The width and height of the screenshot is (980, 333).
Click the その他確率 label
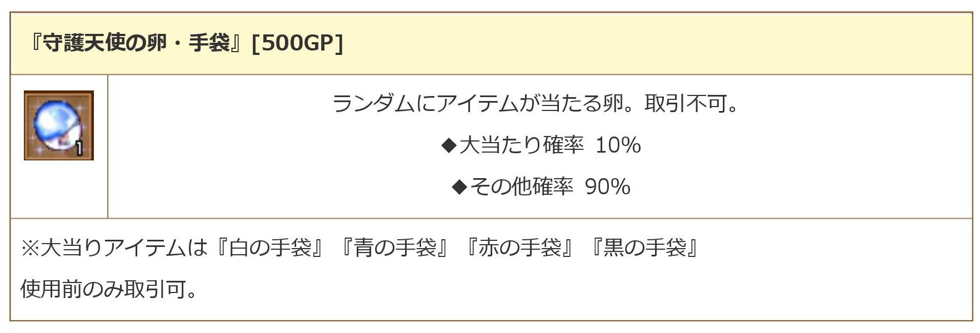pos(522,187)
